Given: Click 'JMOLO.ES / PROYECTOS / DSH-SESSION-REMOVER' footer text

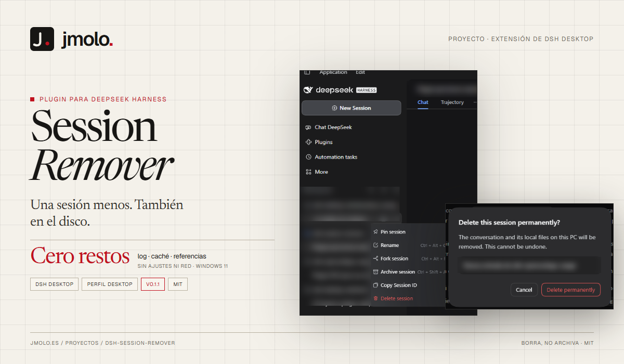Looking at the screenshot, I should click(x=103, y=343).
